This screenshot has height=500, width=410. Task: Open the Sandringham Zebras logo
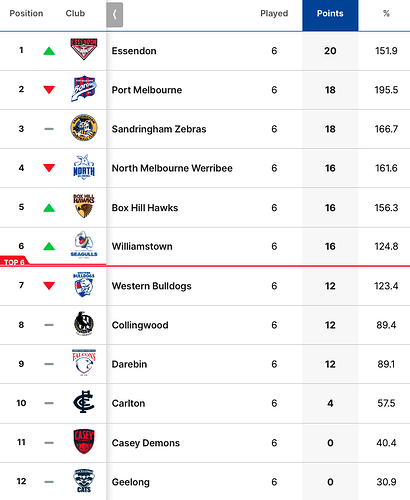click(x=84, y=128)
